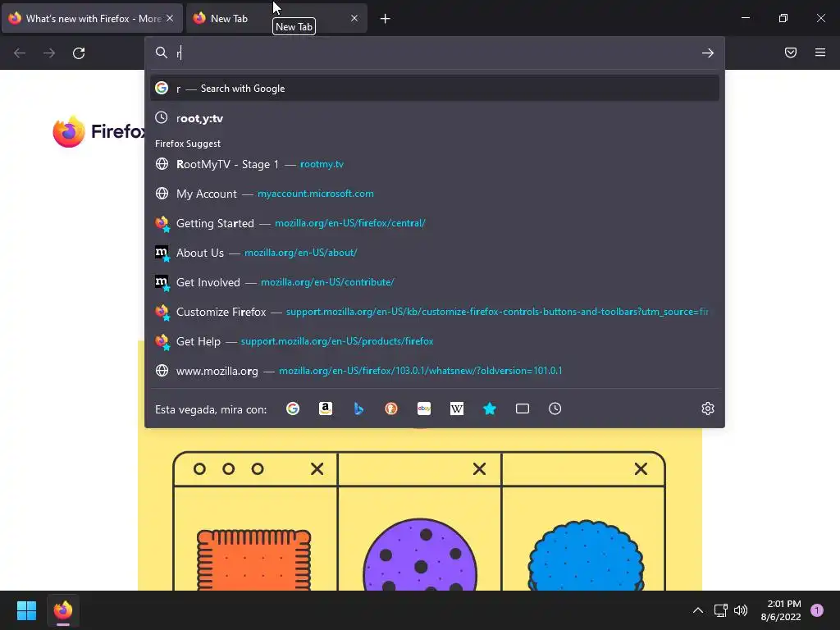Search this time with Bing
840x630 pixels.
click(x=358, y=409)
